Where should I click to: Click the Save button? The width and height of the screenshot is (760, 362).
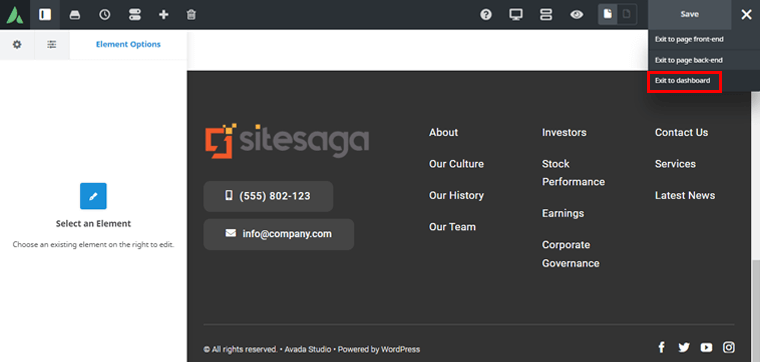tap(689, 15)
